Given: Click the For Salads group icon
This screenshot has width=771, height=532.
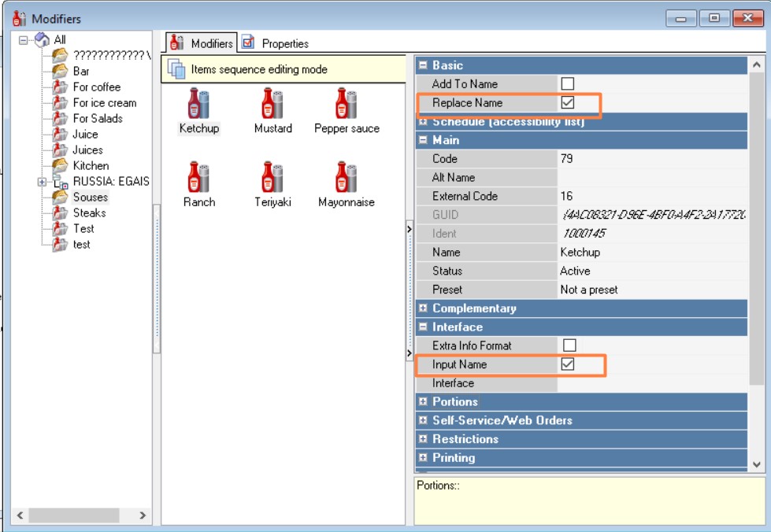Looking at the screenshot, I should pos(60,118).
